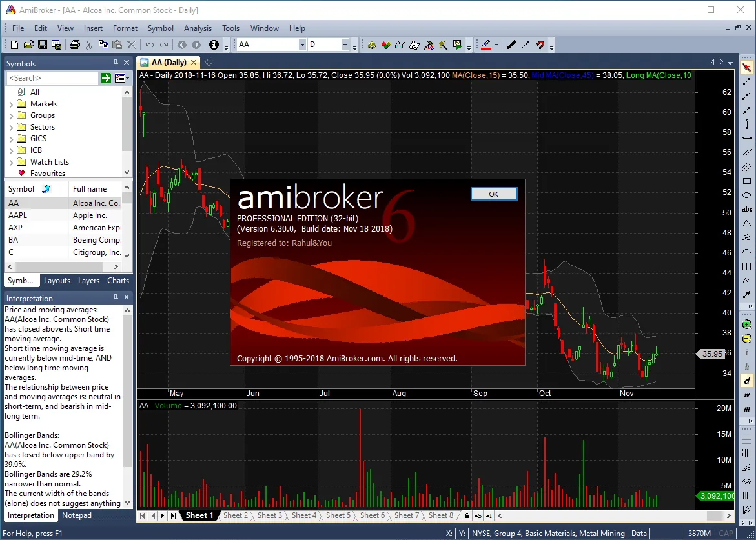Select the vertical line tool
This screenshot has width=756, height=540.
coord(747,125)
